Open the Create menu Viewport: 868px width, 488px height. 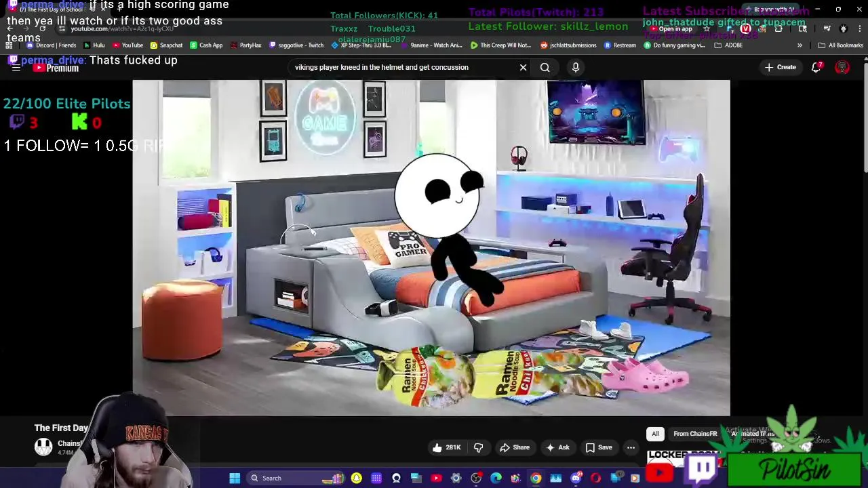coord(780,67)
